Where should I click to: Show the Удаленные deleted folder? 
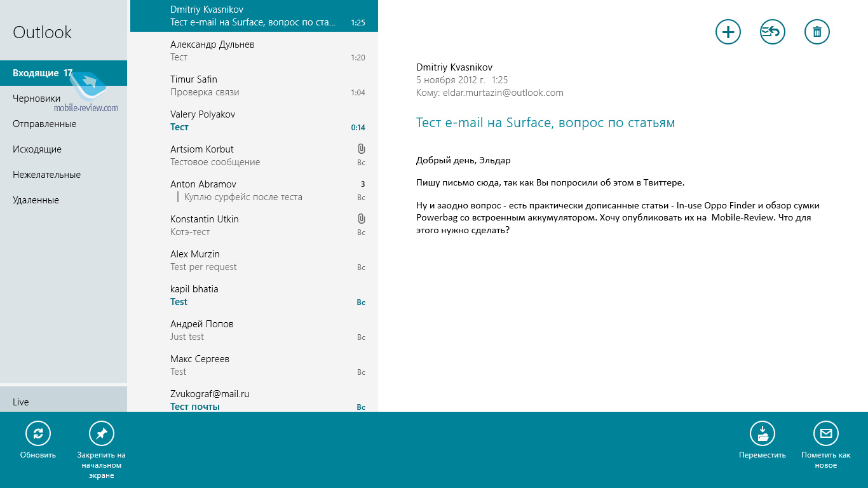coord(64,200)
